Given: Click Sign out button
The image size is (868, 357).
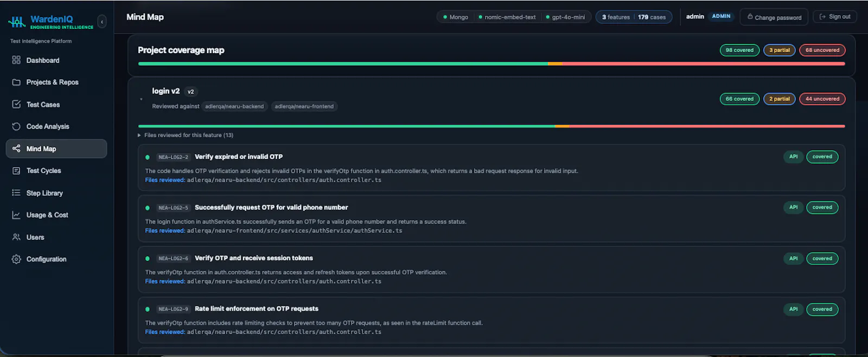Looking at the screenshot, I should [835, 17].
